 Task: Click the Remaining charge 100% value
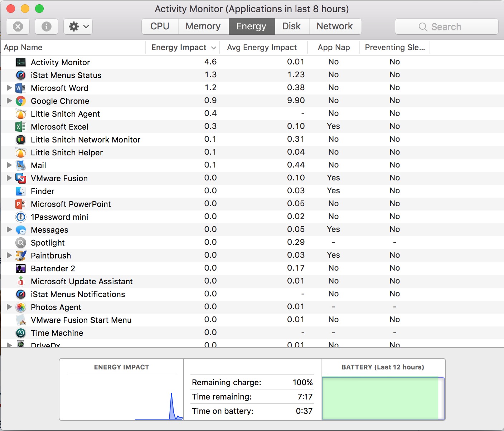coord(302,382)
